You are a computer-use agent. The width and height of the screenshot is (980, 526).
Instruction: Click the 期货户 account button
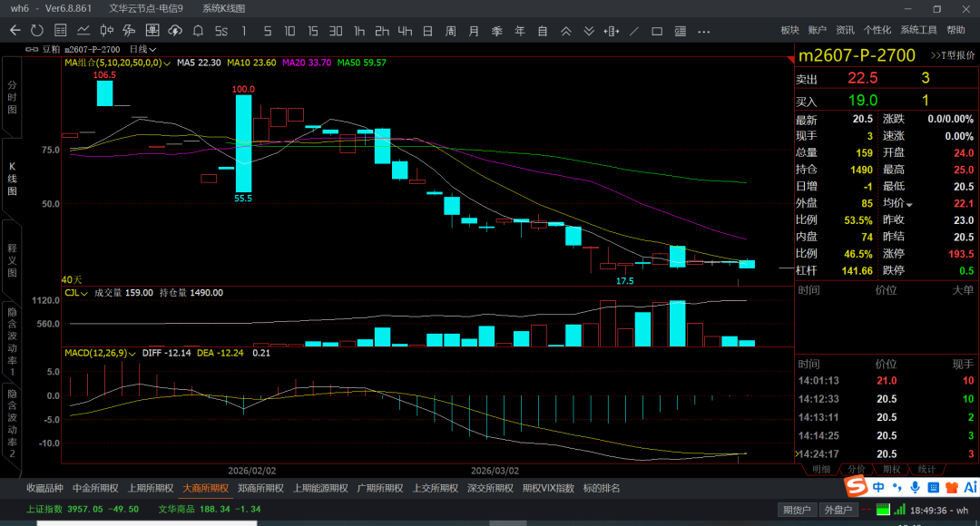coord(798,510)
